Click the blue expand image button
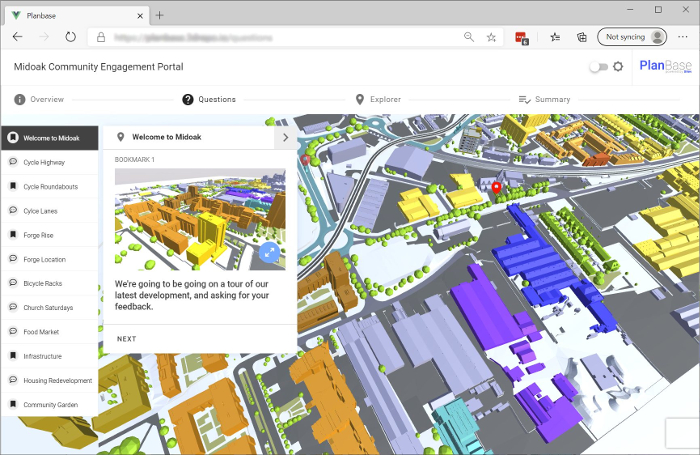The height and width of the screenshot is (455, 700). 269,253
